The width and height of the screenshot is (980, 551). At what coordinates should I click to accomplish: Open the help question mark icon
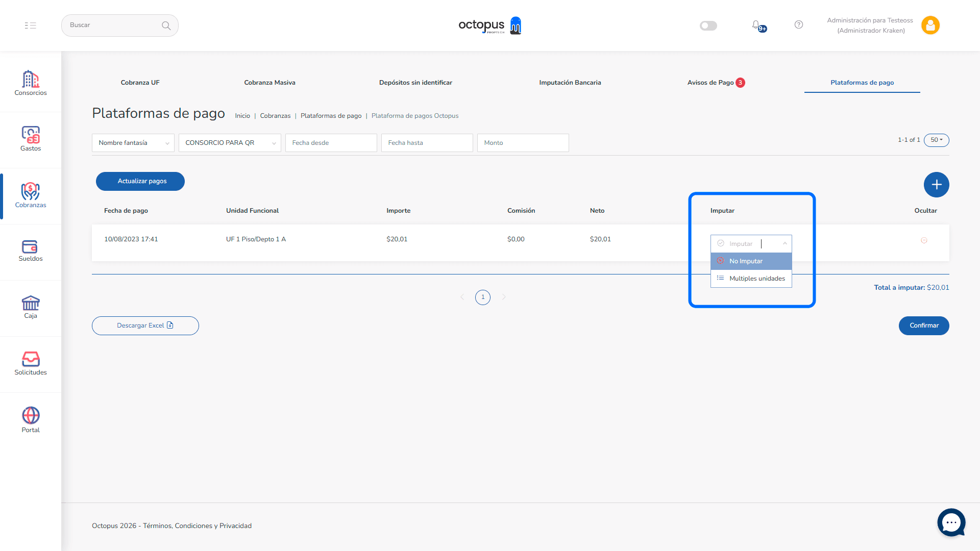tap(799, 25)
